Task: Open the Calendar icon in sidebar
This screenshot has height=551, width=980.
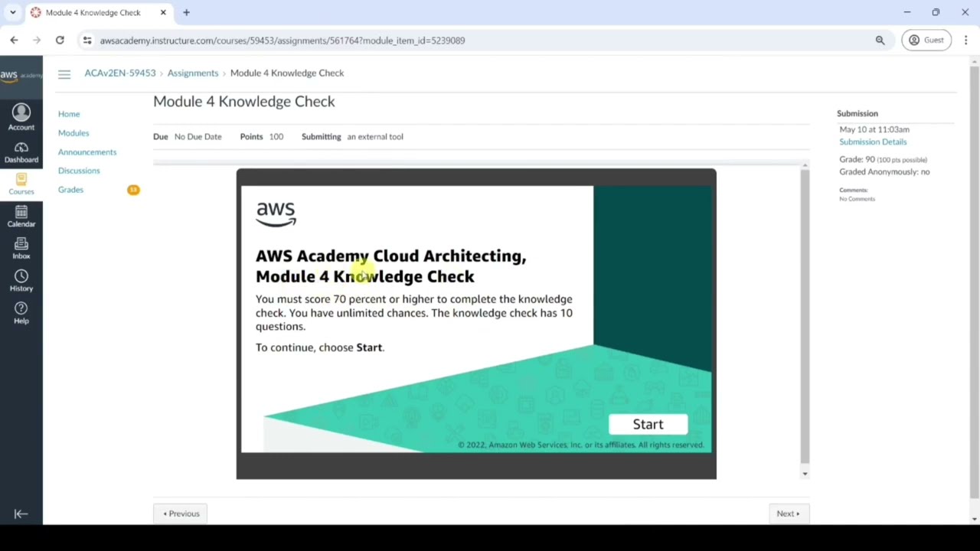Action: click(x=21, y=217)
